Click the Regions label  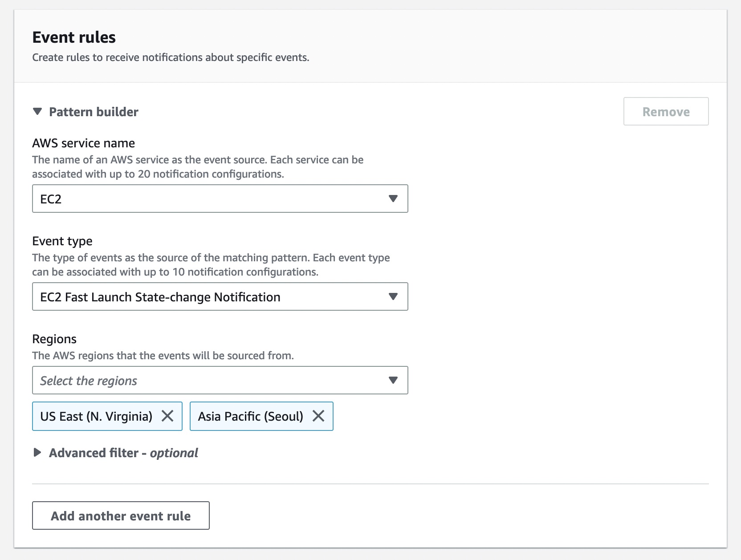(x=54, y=339)
